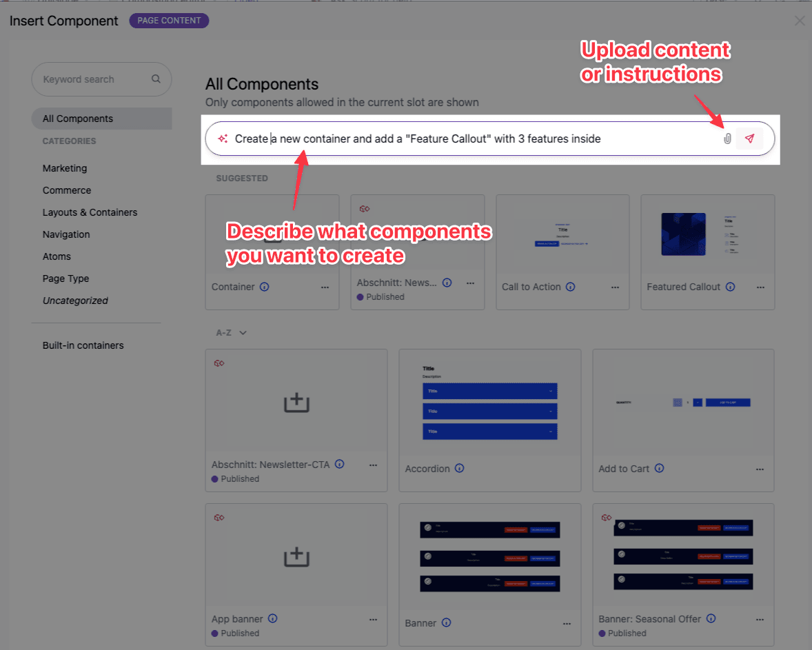The image size is (812, 650).
Task: Click the sparkle AI icon in the prompt bar
Action: click(222, 138)
